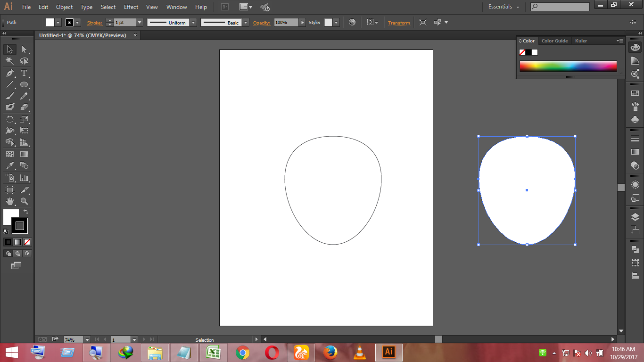This screenshot has width=644, height=362.
Task: Open fill color dropdown in control bar
Action: 58,23
